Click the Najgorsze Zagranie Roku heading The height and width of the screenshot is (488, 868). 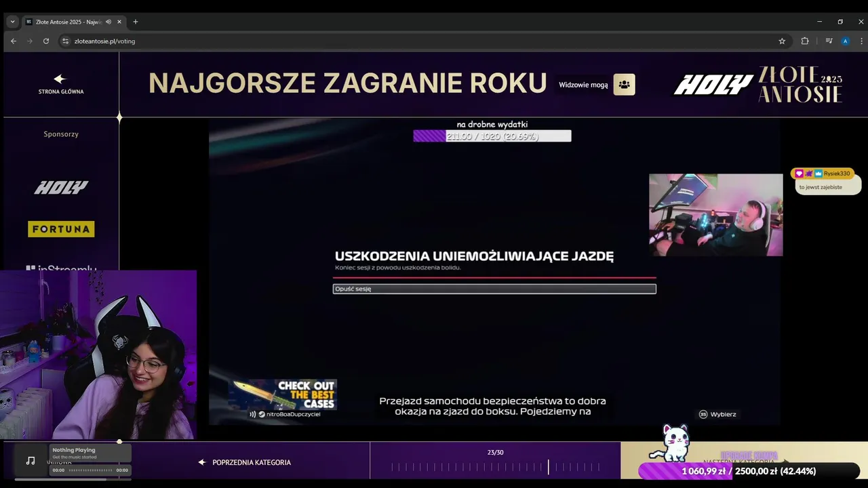coord(348,83)
